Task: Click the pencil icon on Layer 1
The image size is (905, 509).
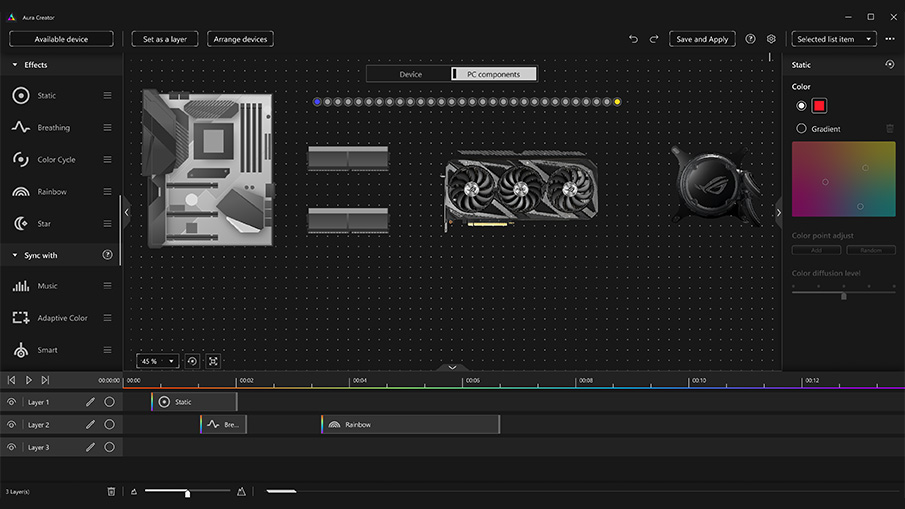Action: pos(90,402)
